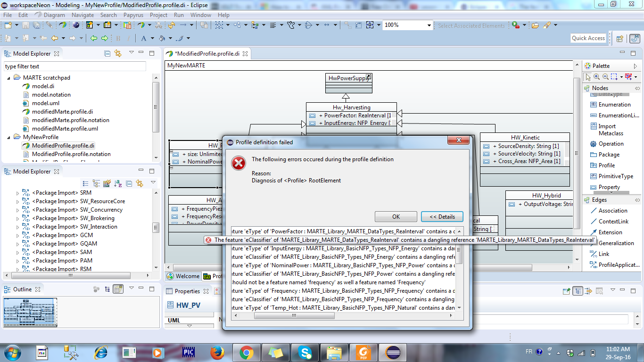Click the alphabetical sort icon in lower Model Explorer
Screen dimensions: 644x362
118,183
